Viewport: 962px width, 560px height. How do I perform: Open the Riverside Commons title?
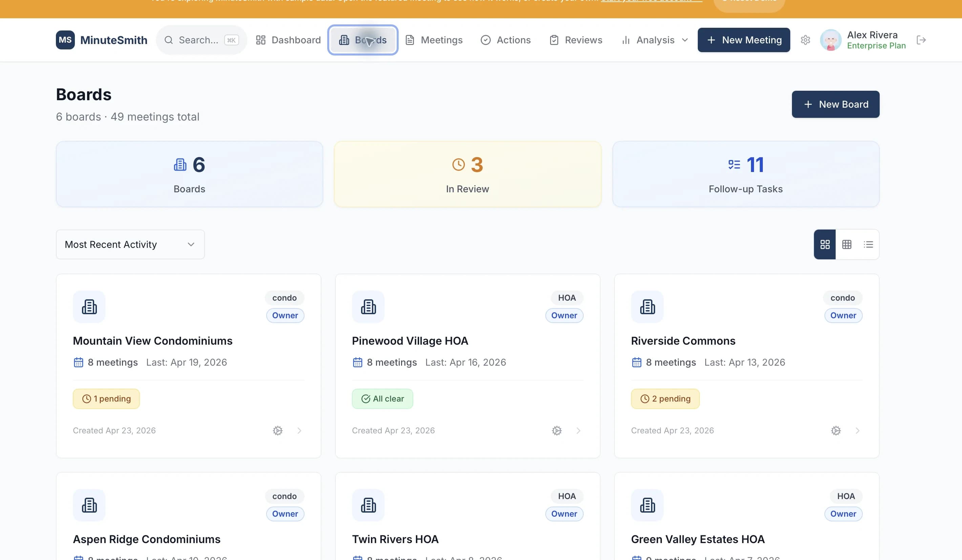tap(683, 341)
